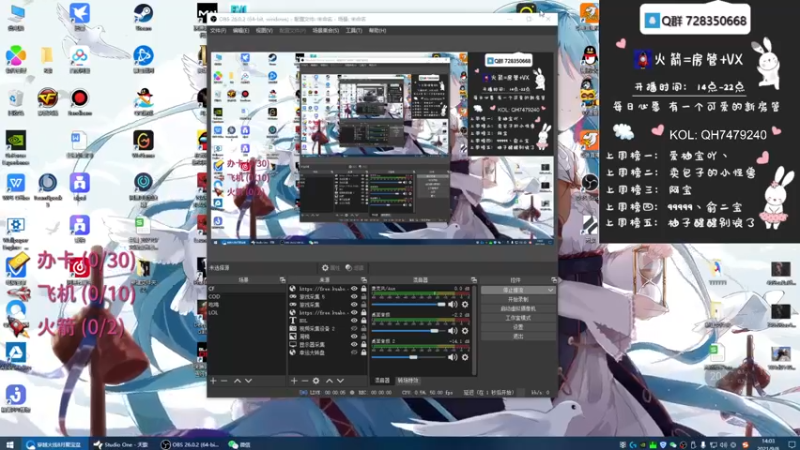Move the selected source down
Image resolution: width=800 pixels, height=450 pixels.
[x=340, y=381]
